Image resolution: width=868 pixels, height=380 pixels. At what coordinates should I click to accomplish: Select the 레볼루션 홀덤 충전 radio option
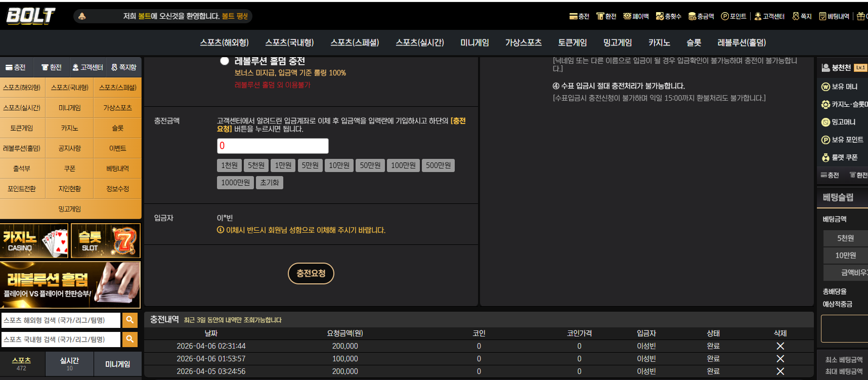225,61
